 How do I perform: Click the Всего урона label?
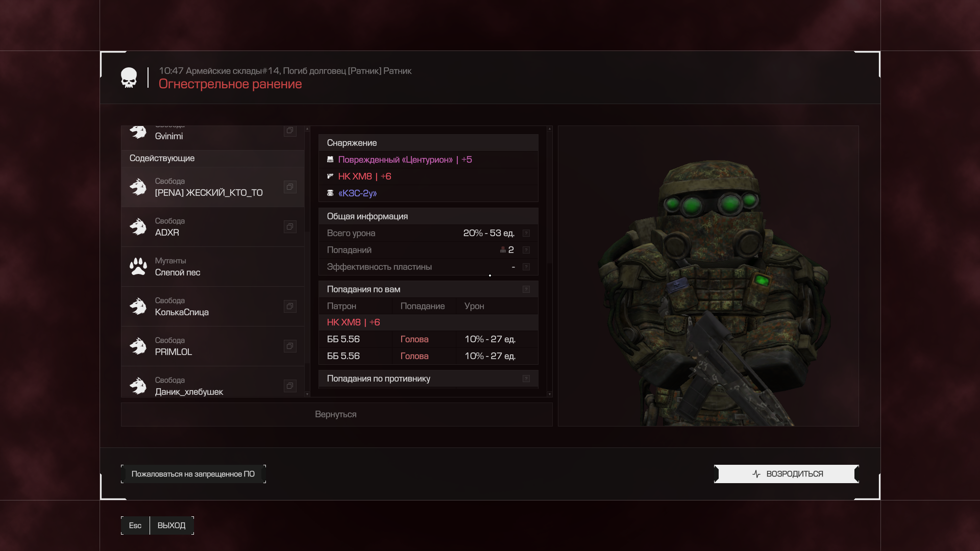click(351, 233)
